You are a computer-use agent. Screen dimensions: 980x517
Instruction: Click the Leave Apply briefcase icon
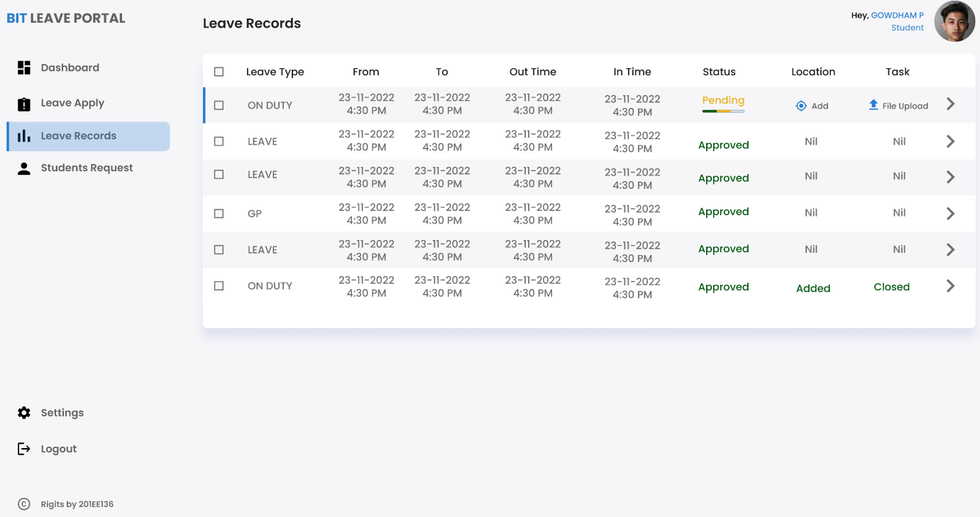click(23, 102)
